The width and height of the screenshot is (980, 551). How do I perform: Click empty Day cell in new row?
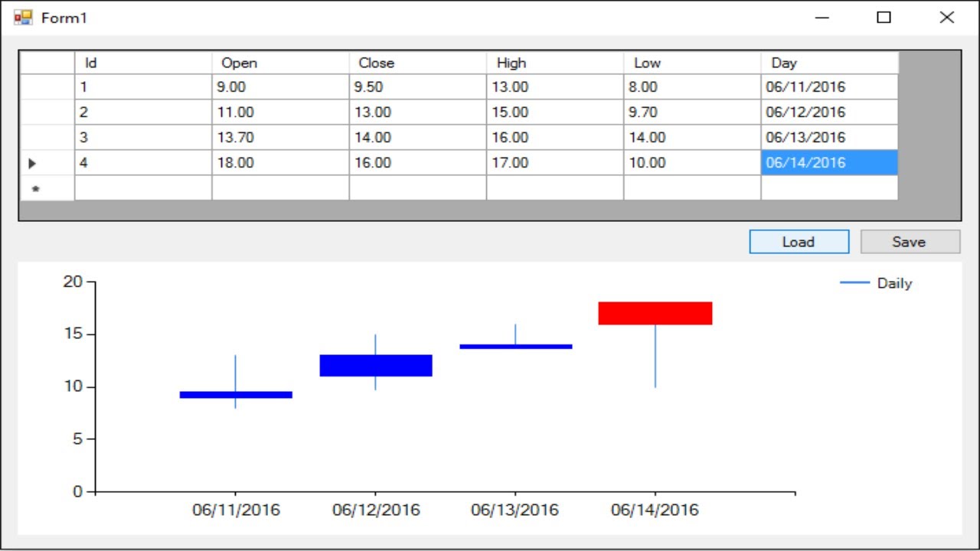(x=829, y=188)
